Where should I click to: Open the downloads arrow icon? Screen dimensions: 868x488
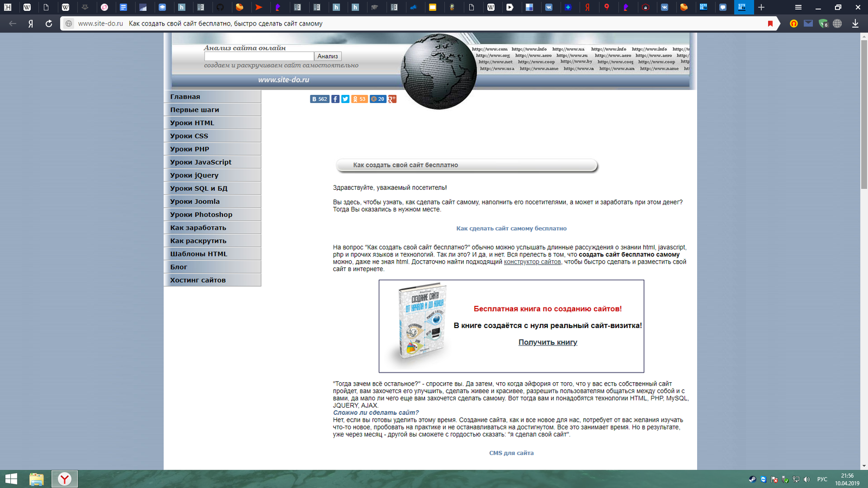click(x=855, y=23)
